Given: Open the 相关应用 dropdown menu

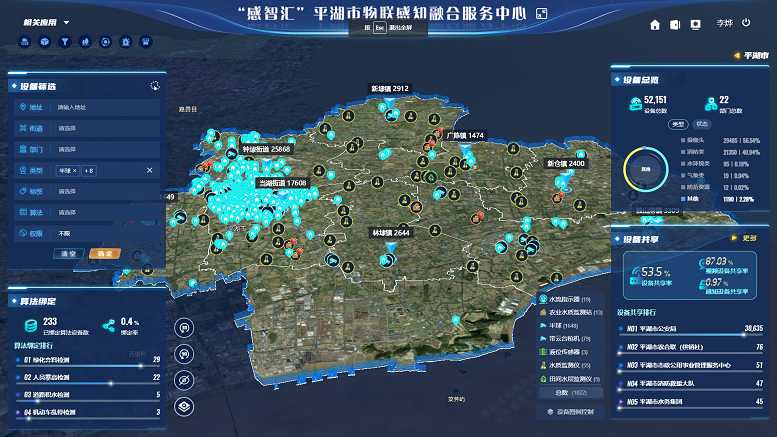Looking at the screenshot, I should [40, 22].
